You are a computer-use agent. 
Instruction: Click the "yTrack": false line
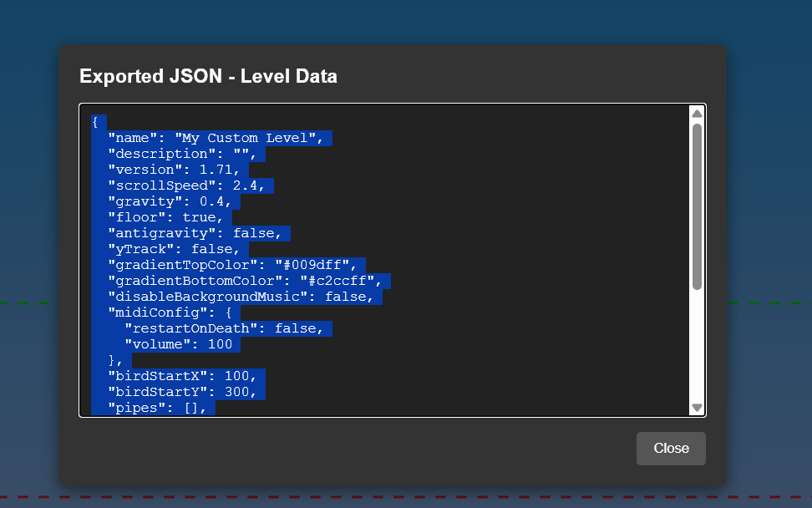[x=178, y=249]
